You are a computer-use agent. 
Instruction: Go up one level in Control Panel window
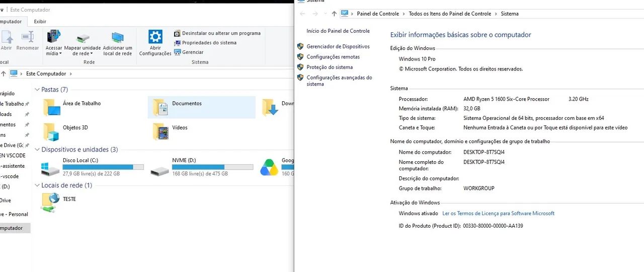tap(334, 14)
